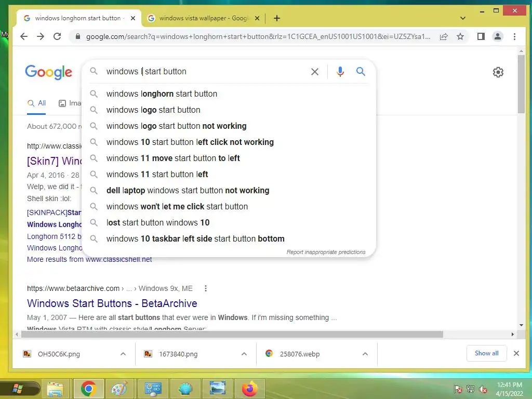Open the Windows Start orb
Viewport: 532px width, 399px height.
(x=18, y=389)
